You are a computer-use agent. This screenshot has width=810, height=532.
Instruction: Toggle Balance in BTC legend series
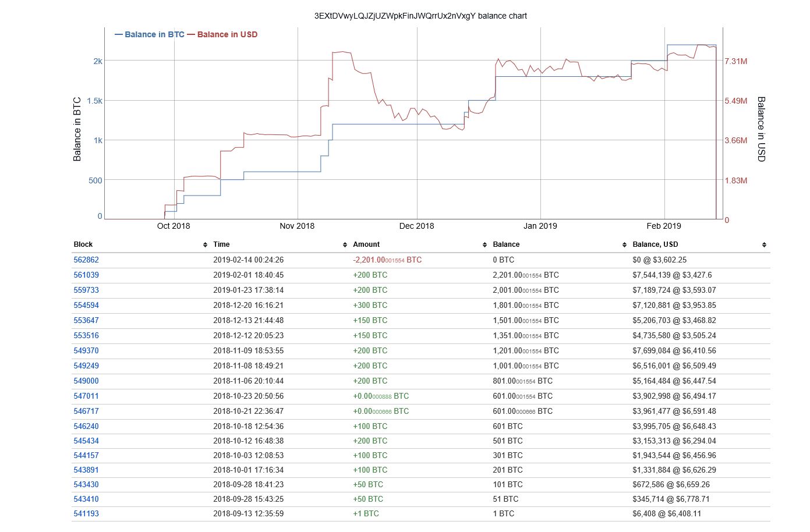(150, 34)
